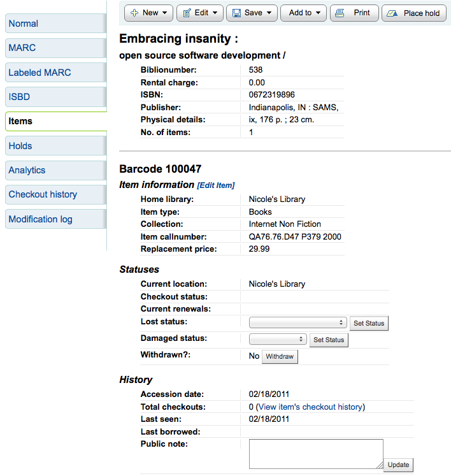Click the Edit pencil icon
451x476 pixels.
pos(186,13)
